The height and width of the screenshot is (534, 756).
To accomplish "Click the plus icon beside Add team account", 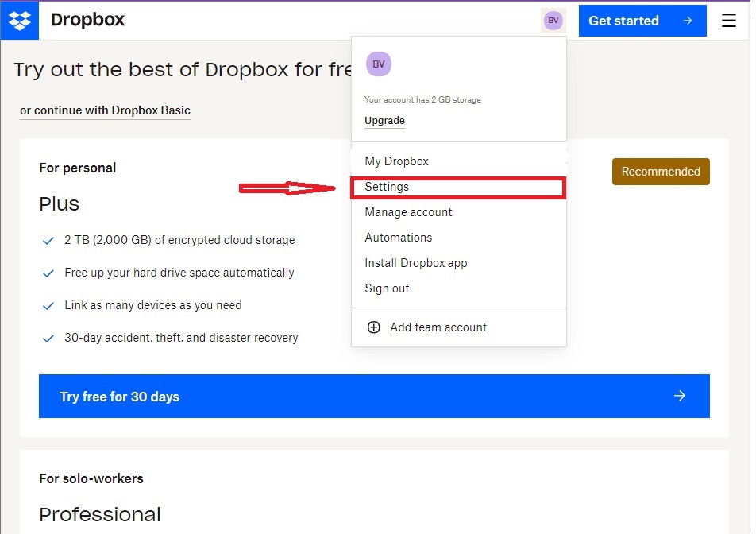I will pyautogui.click(x=374, y=327).
